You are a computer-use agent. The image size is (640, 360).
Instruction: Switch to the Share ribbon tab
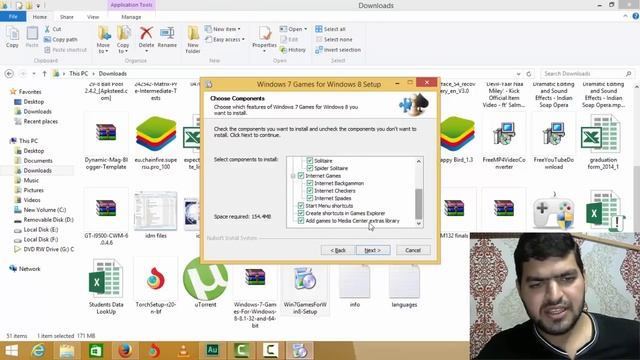[x=67, y=17]
